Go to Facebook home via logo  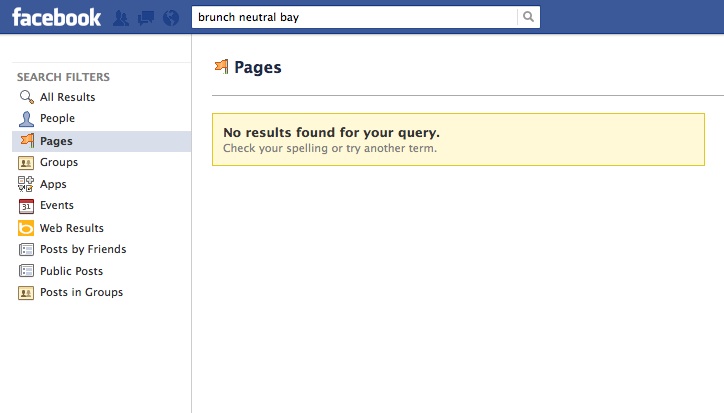(56, 17)
